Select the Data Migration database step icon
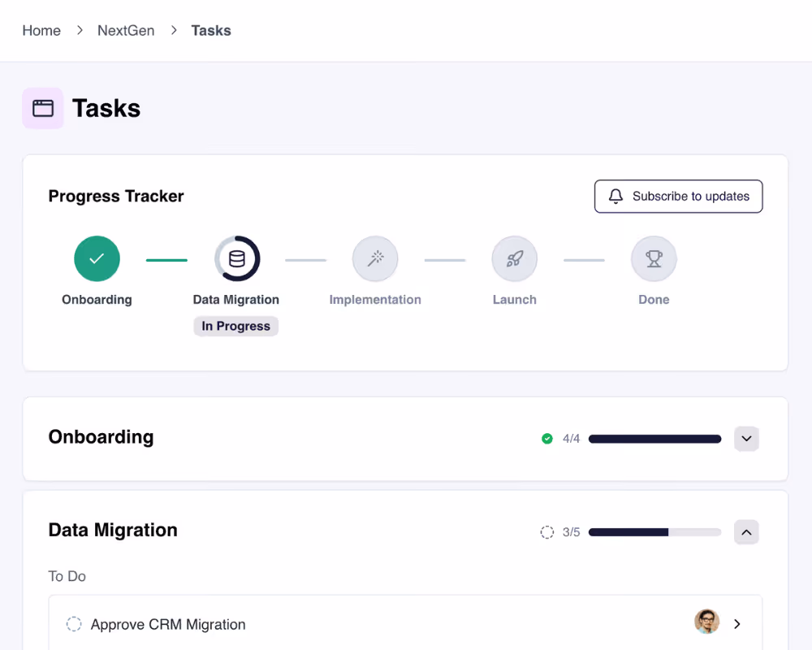 (236, 258)
